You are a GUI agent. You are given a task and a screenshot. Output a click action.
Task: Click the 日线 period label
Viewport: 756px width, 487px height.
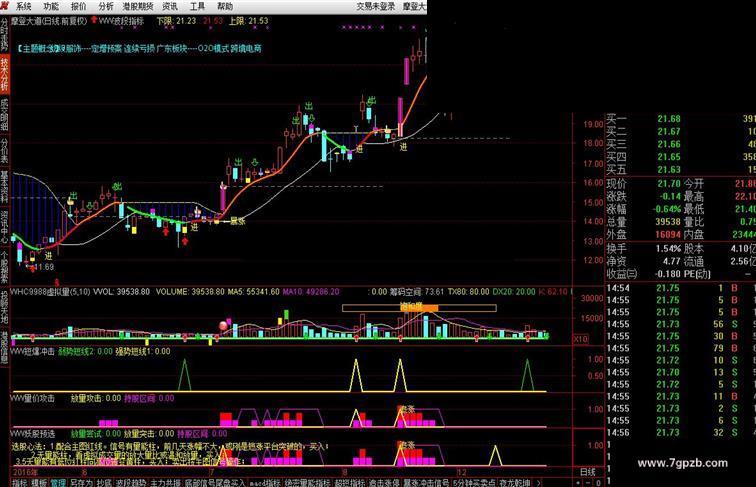pos(587,472)
